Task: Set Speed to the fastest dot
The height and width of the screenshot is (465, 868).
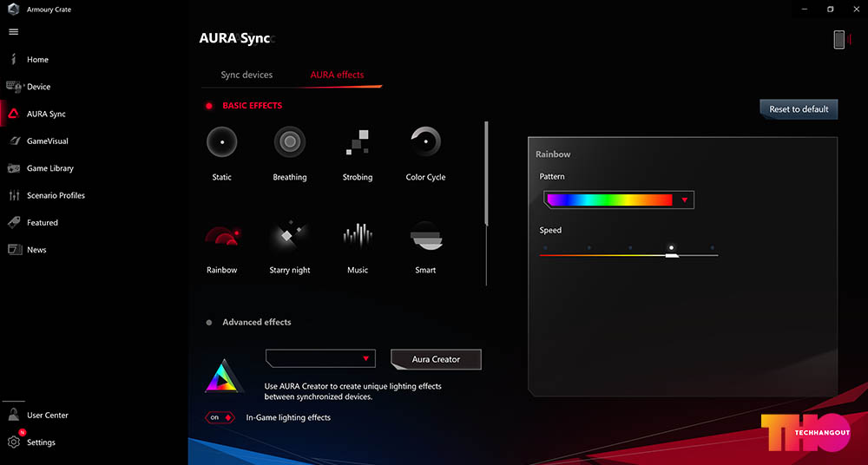Action: click(713, 248)
